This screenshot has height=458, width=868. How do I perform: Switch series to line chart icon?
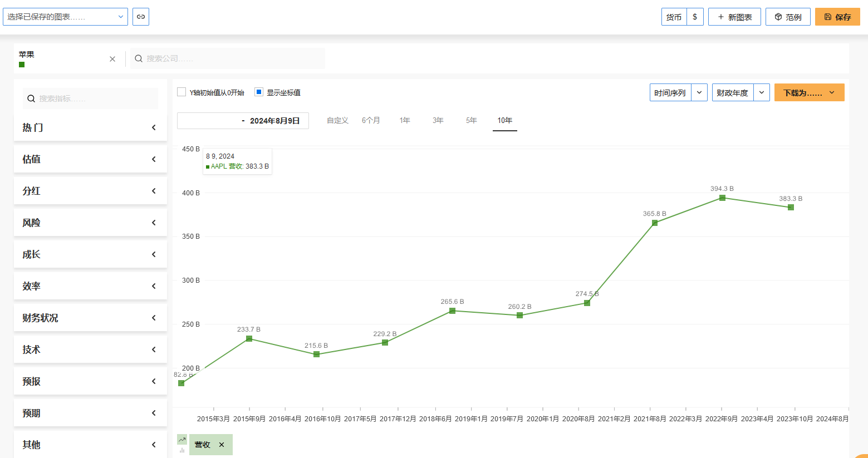pyautogui.click(x=182, y=440)
